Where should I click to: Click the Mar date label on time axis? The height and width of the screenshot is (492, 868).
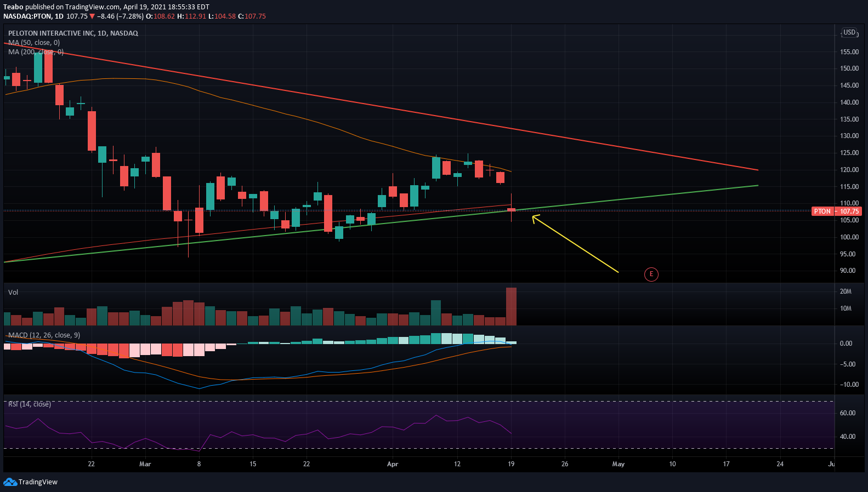(145, 464)
